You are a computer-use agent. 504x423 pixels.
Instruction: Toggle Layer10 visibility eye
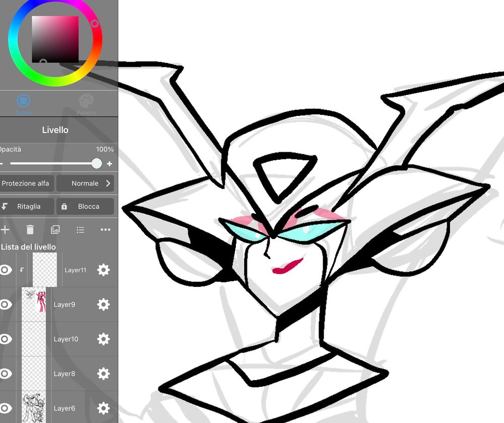pyautogui.click(x=6, y=339)
